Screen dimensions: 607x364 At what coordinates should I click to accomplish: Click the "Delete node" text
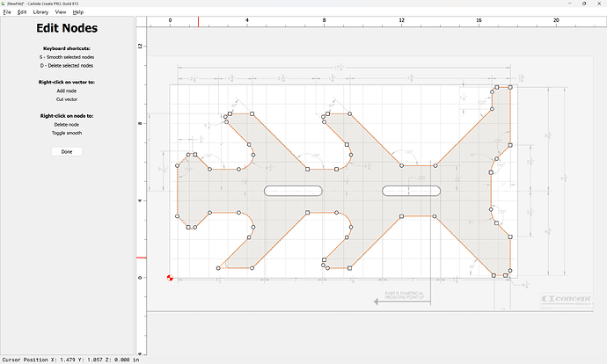(x=67, y=125)
